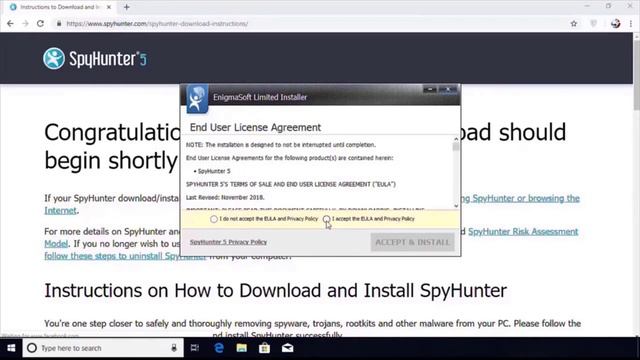Click the browser forward arrow
Screen dimensions: 640x360
click(x=25, y=24)
